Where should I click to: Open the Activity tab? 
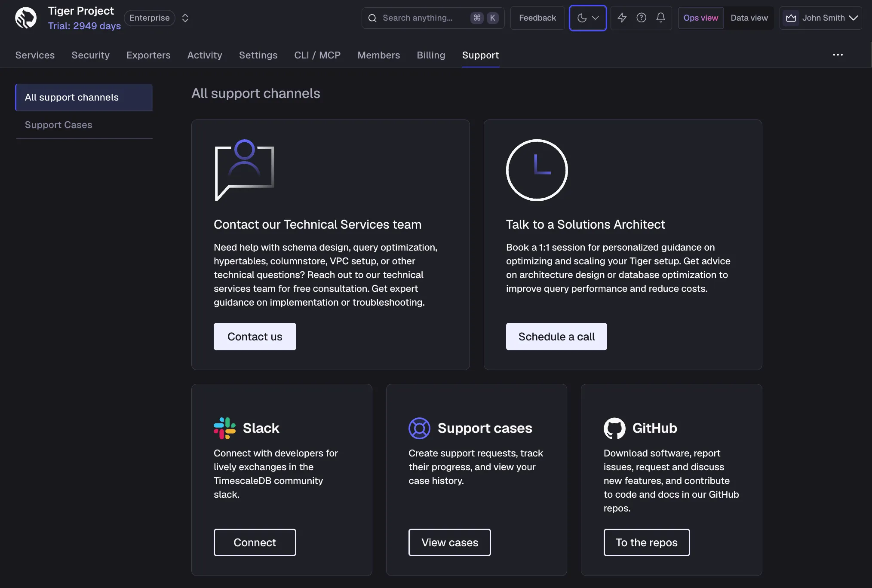(205, 55)
